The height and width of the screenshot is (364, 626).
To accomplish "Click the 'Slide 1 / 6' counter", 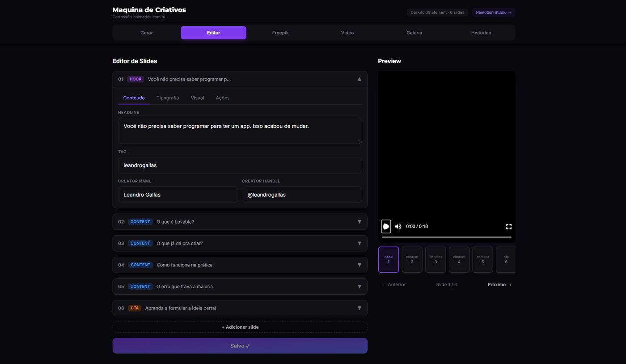I will coord(447,285).
